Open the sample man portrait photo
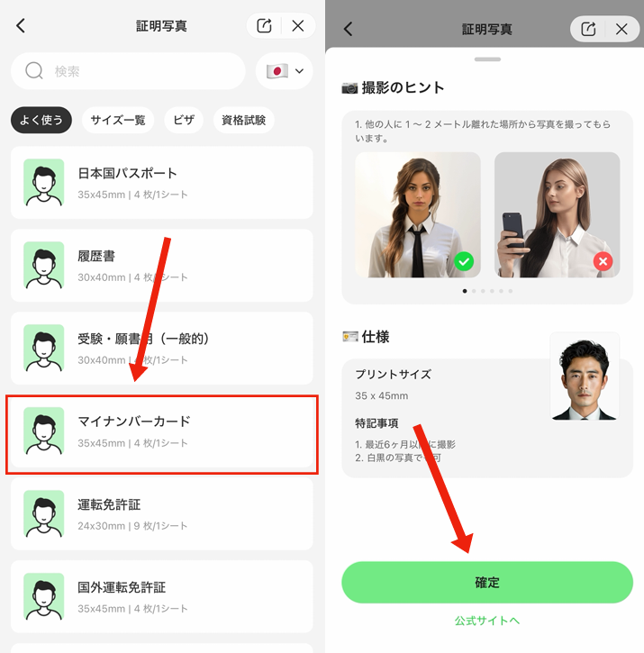 point(585,376)
